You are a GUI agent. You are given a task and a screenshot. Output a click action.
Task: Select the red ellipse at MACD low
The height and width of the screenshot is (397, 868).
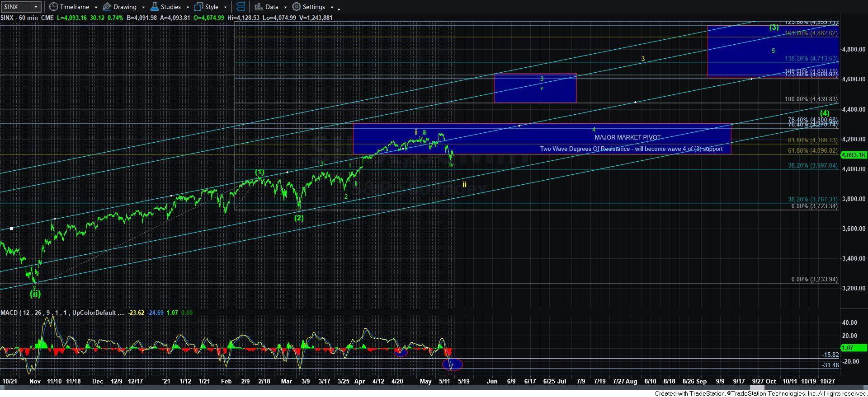(452, 364)
